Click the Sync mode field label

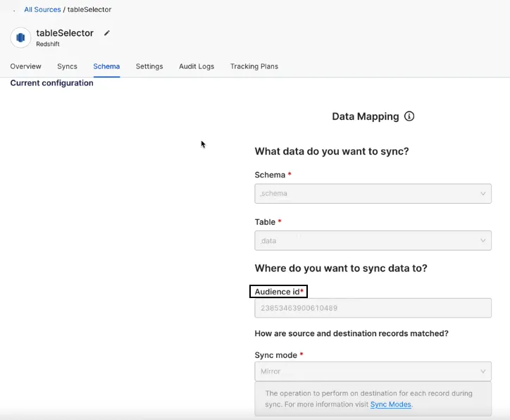pyautogui.click(x=279, y=355)
